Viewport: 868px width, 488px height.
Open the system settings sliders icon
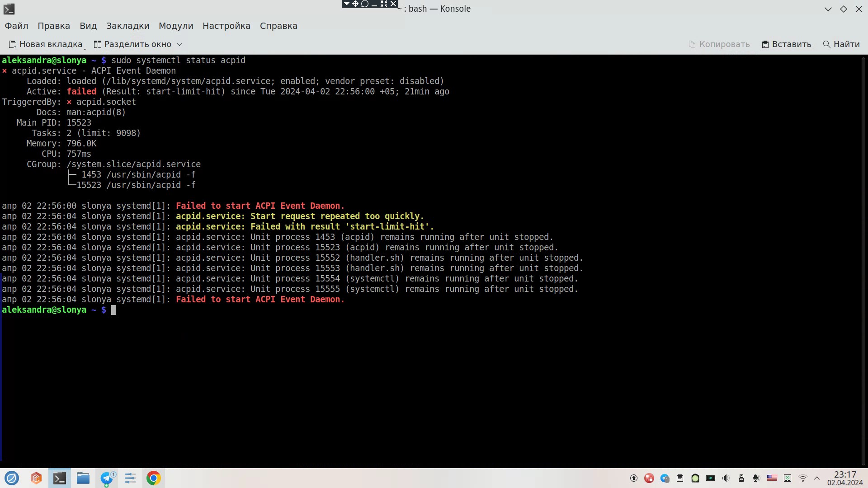click(x=130, y=478)
